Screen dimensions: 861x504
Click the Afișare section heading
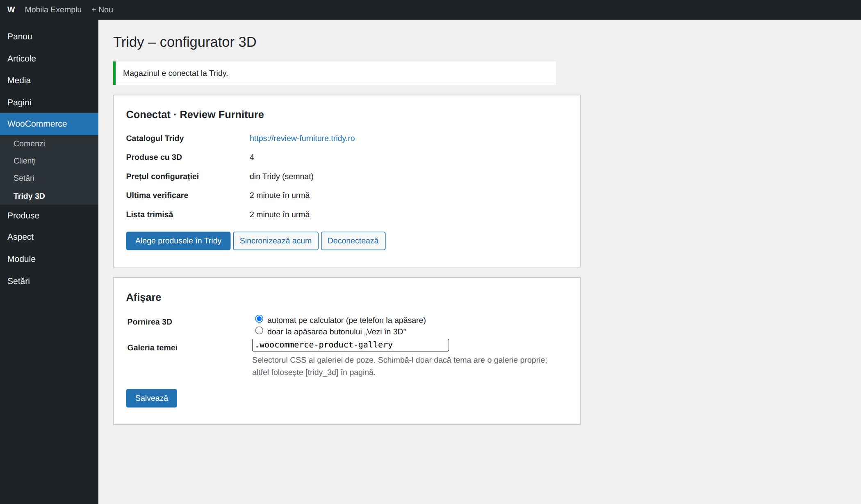[143, 297]
